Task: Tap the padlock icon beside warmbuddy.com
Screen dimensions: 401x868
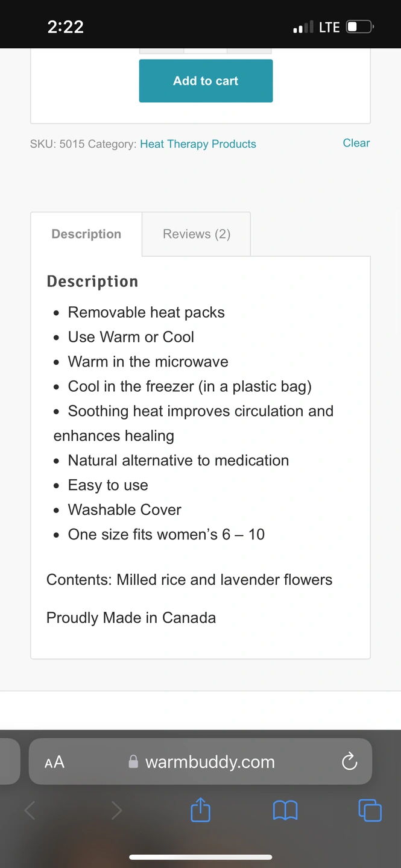Action: click(133, 762)
